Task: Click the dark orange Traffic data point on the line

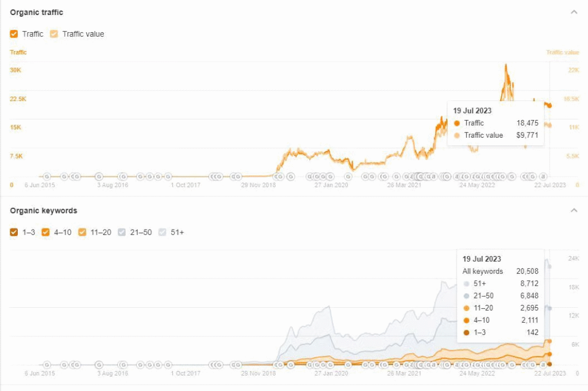Action: point(550,106)
